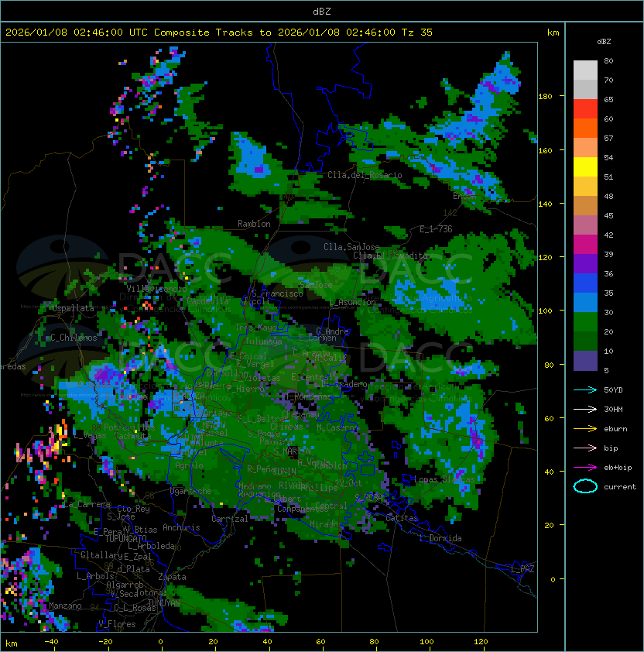This screenshot has width=644, height=652.
Task: Click the 'V_Flores' place label
Action: point(117,625)
